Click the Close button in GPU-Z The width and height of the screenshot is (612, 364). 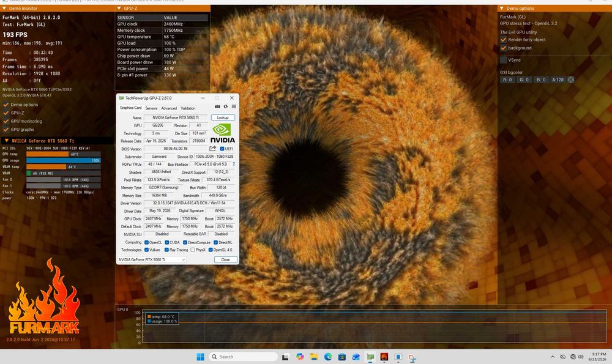[226, 259]
